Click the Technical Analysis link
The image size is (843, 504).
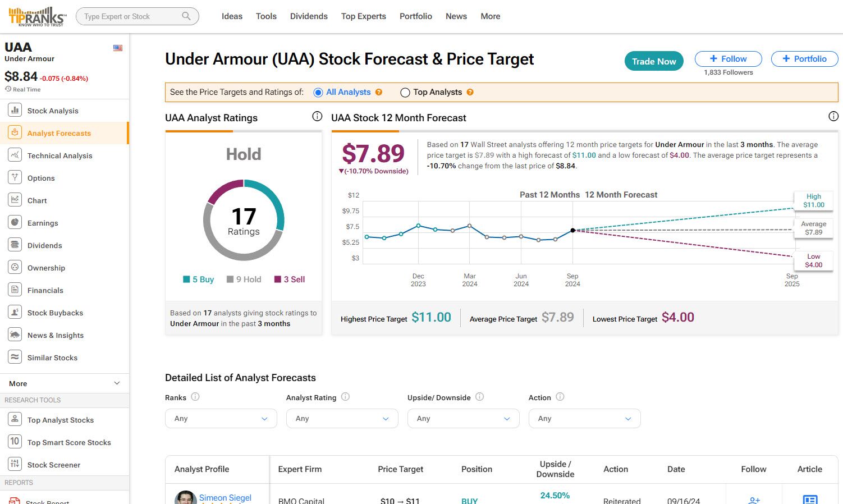click(60, 155)
